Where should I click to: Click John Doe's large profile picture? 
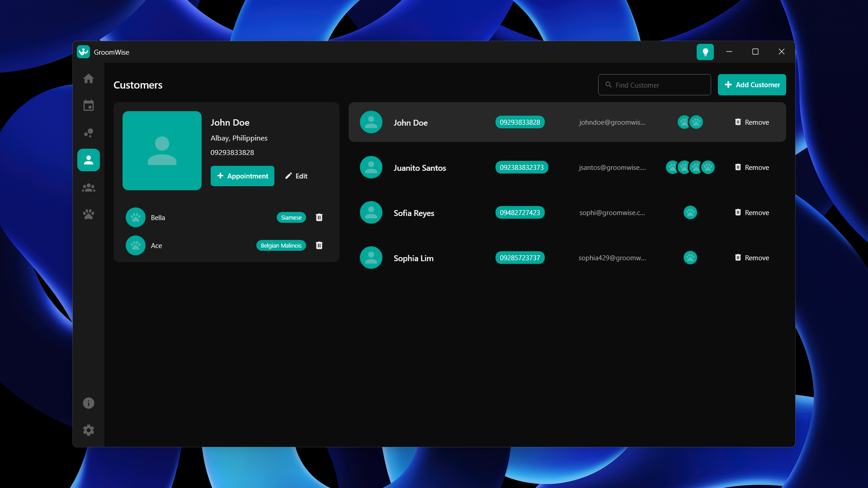[162, 151]
